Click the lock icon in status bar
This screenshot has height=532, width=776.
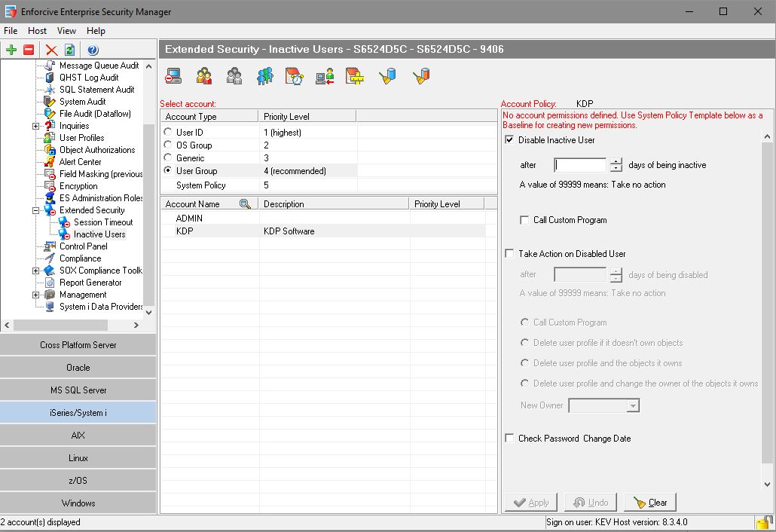click(x=765, y=522)
